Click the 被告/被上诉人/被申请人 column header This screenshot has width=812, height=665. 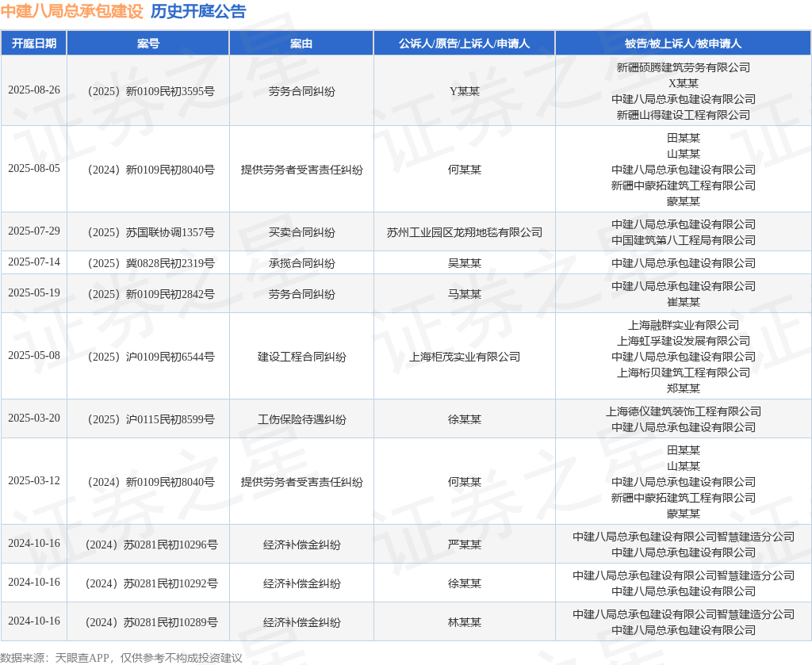[683, 44]
